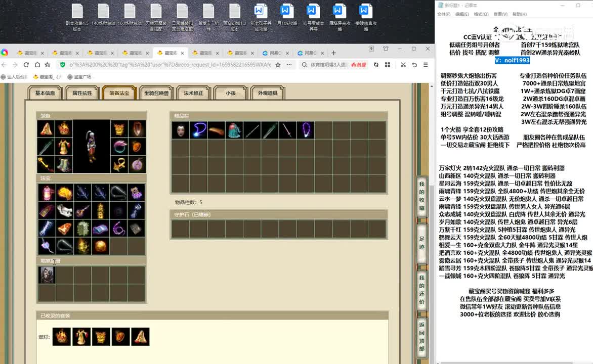
Task: Open the 基本信息 tab
Action: coord(45,93)
